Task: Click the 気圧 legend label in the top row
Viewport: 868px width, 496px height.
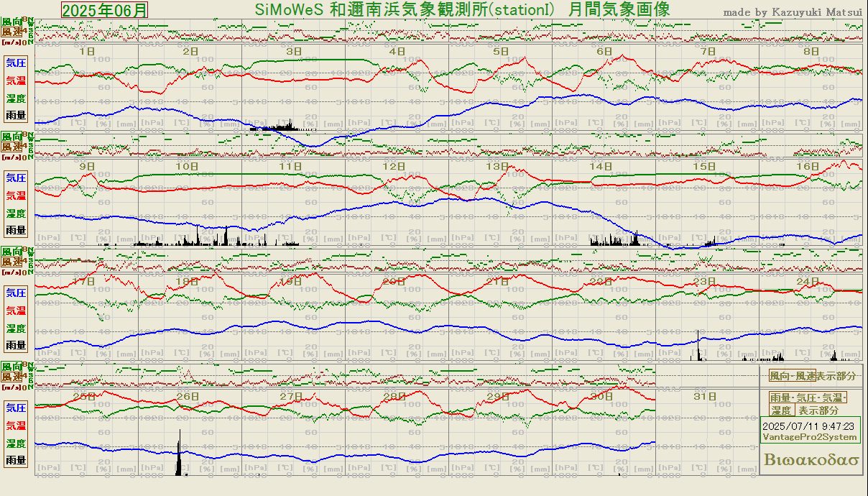Action: (16, 63)
